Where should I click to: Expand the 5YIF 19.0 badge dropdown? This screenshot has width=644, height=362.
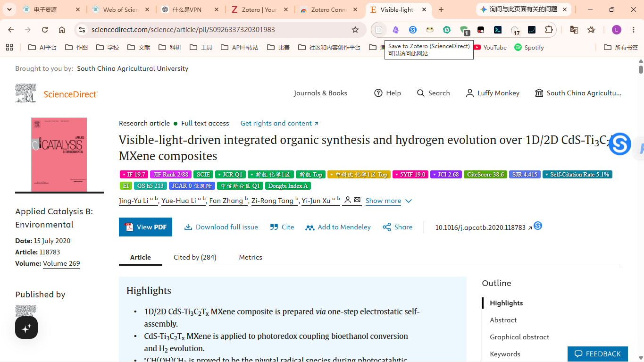coord(410,175)
